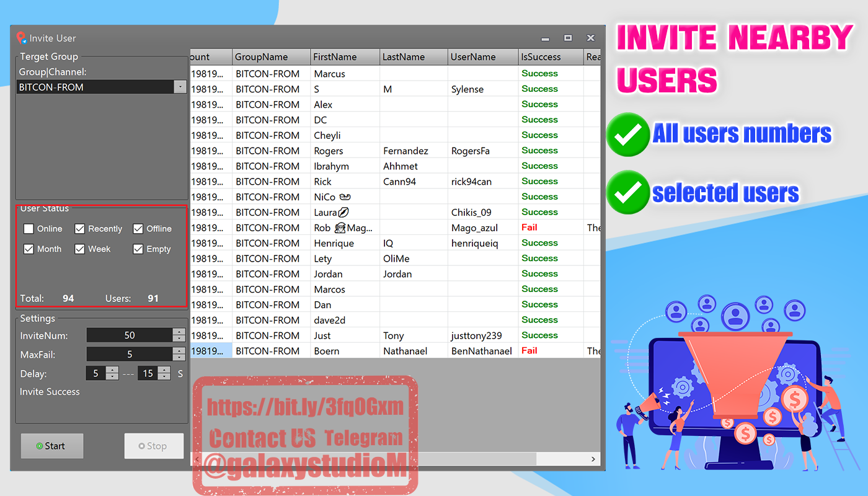Toggle the Empty checkbox
The width and height of the screenshot is (868, 496).
coord(137,249)
